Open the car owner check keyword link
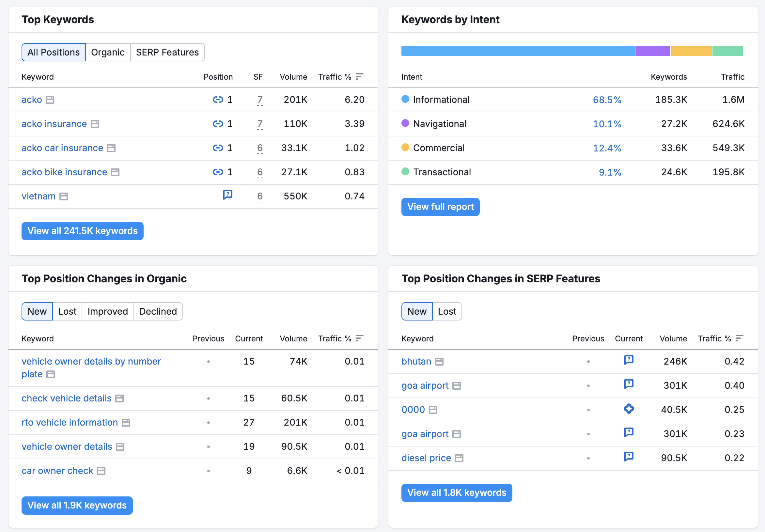The width and height of the screenshot is (765, 532). [57, 471]
